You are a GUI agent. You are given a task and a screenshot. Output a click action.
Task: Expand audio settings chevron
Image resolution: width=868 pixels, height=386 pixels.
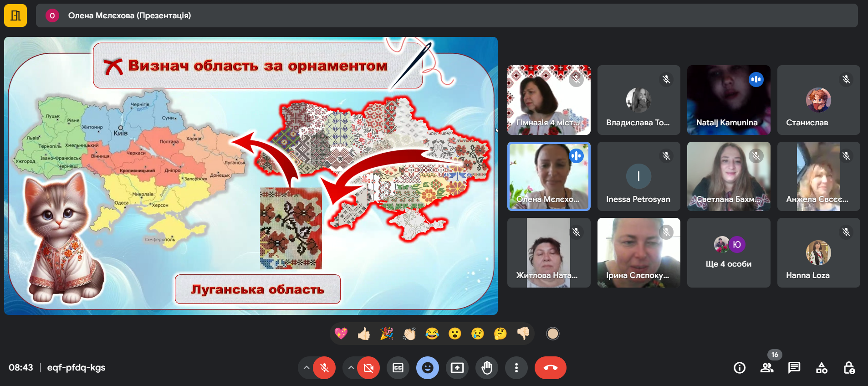tap(306, 368)
